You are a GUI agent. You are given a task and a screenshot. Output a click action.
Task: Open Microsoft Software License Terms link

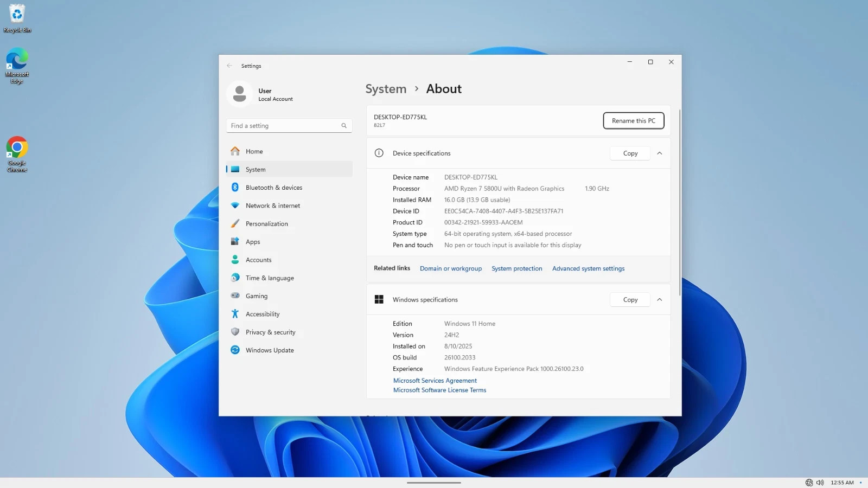(x=440, y=390)
